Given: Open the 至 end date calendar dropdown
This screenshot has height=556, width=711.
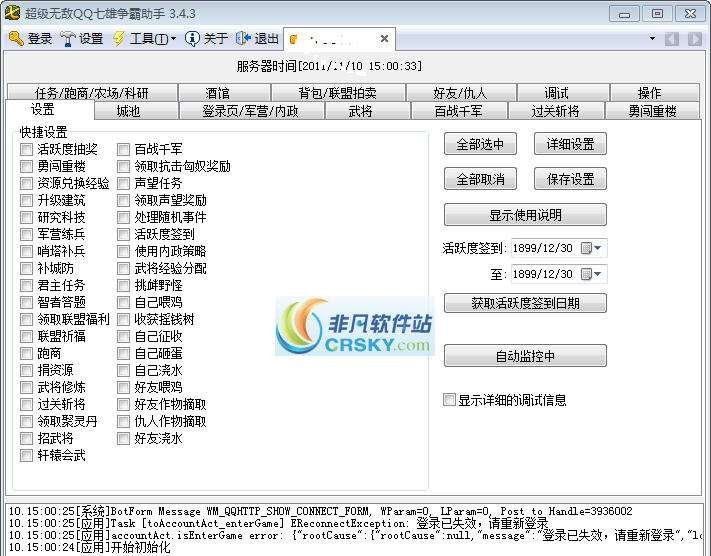Looking at the screenshot, I should (x=592, y=274).
